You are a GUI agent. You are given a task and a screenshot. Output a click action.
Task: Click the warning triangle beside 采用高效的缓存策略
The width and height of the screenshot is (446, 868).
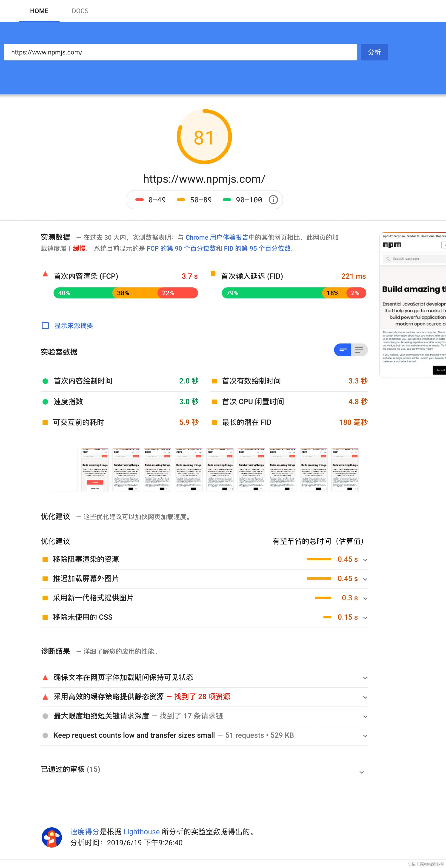point(45,696)
